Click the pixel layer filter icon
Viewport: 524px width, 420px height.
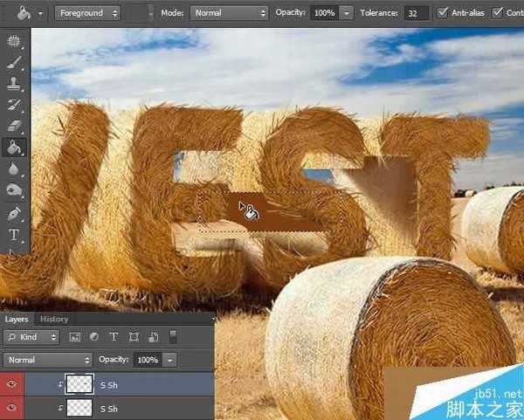pos(74,337)
